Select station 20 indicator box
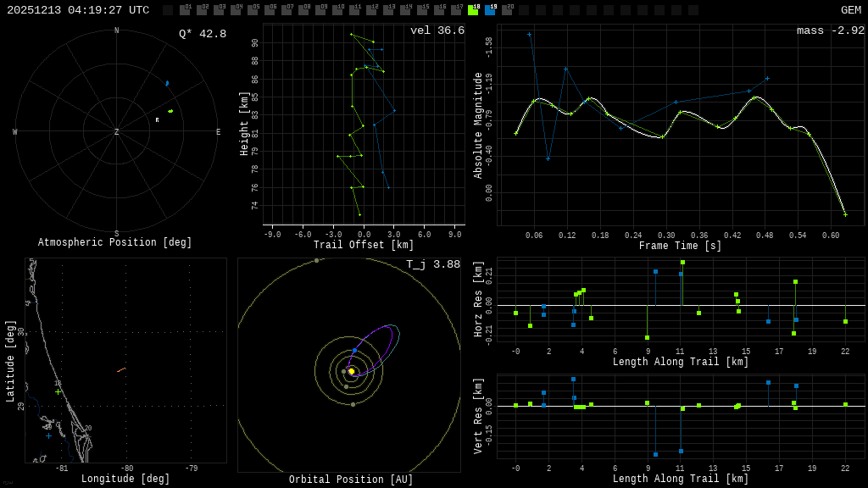The height and width of the screenshot is (488, 868). [507, 10]
